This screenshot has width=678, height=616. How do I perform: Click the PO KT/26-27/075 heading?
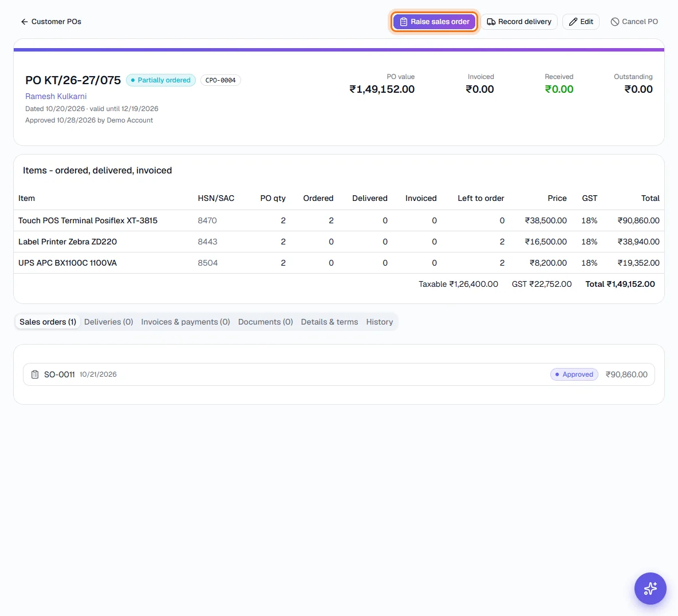click(x=73, y=80)
